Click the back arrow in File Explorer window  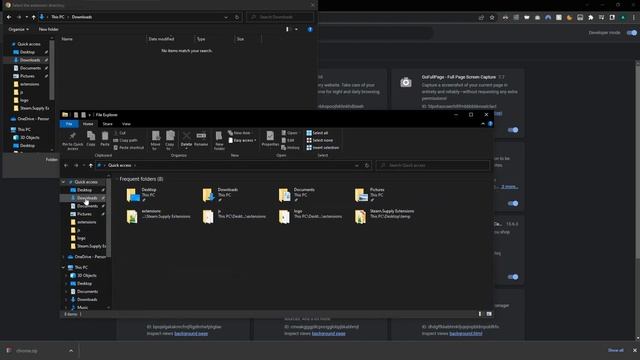point(66,166)
